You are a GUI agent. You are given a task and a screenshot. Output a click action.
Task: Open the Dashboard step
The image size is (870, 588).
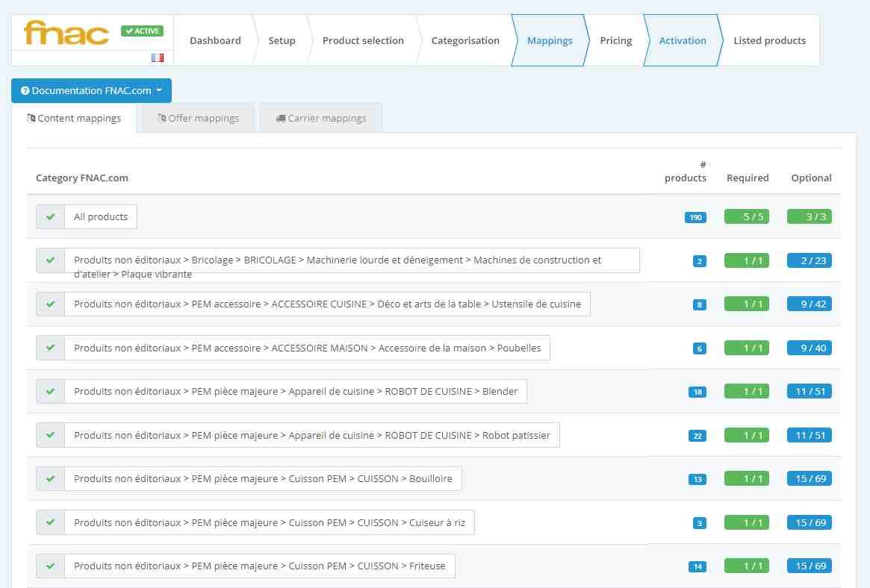(x=215, y=40)
